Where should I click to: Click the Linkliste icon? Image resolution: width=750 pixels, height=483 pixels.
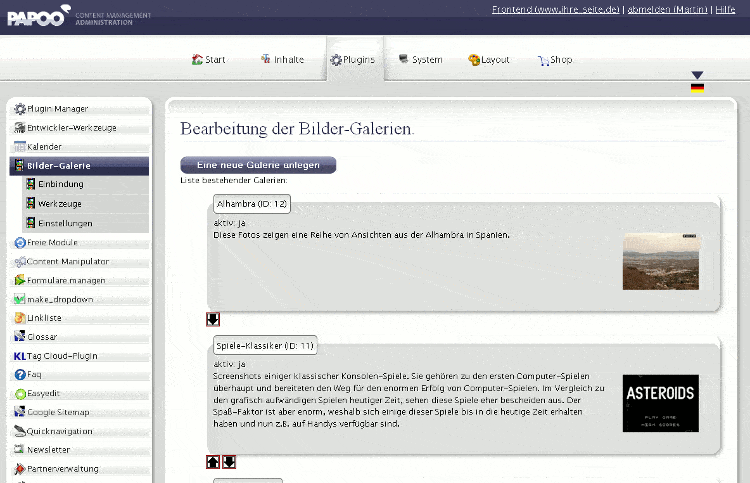(20, 318)
